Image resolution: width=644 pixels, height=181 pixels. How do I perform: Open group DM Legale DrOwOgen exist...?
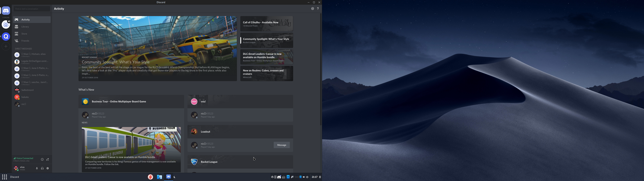pyautogui.click(x=32, y=62)
